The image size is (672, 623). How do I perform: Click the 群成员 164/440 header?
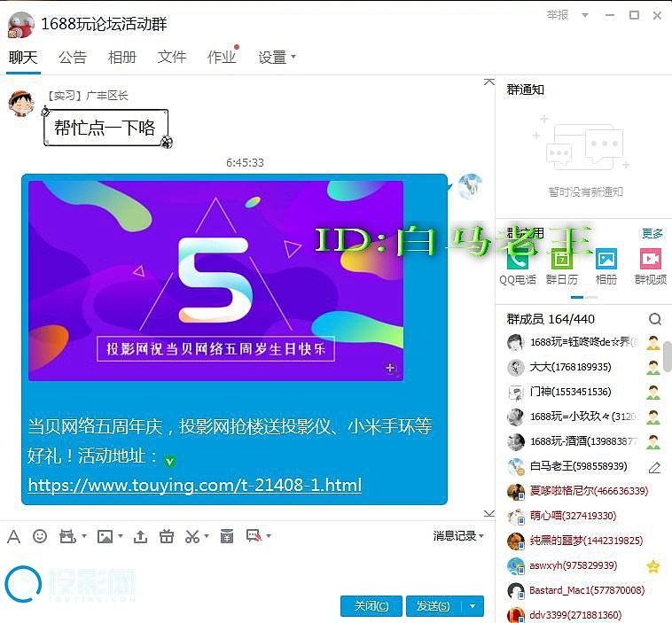tap(551, 319)
